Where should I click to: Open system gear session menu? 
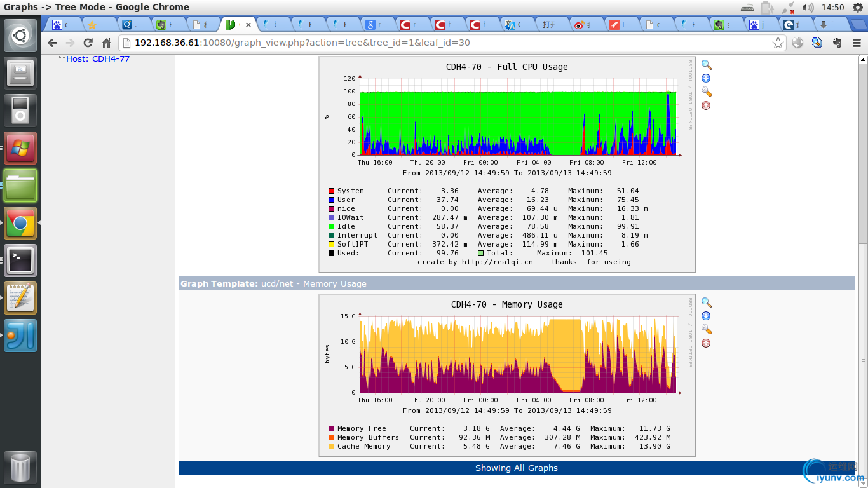(x=858, y=7)
